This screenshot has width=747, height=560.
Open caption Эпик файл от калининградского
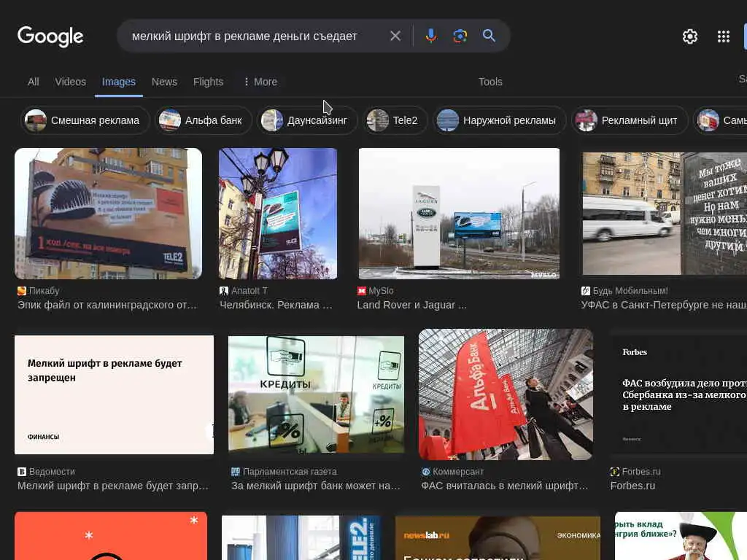point(107,305)
